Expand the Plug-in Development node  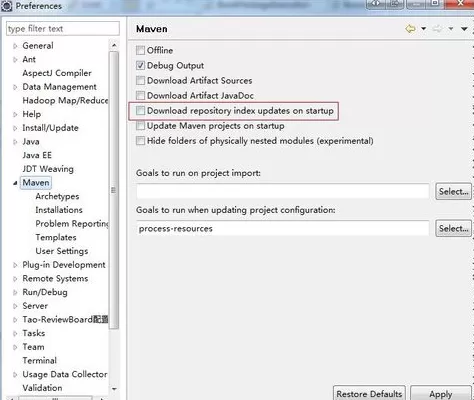tap(15, 265)
